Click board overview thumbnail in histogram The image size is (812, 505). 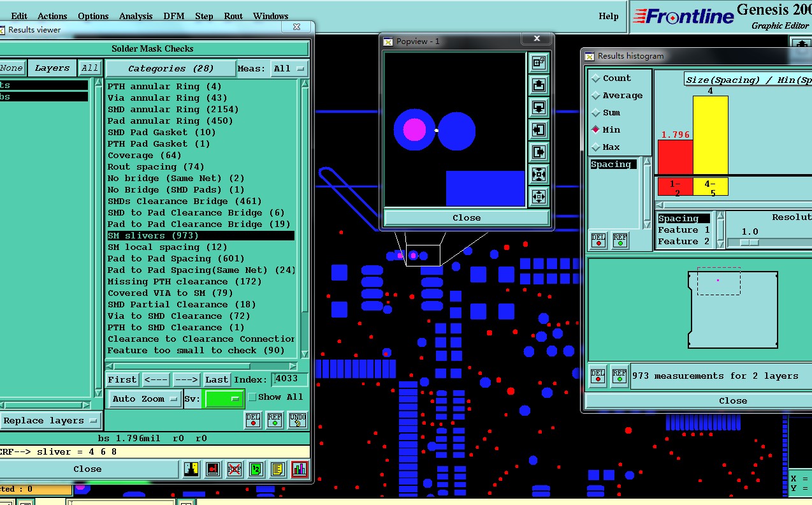point(732,311)
